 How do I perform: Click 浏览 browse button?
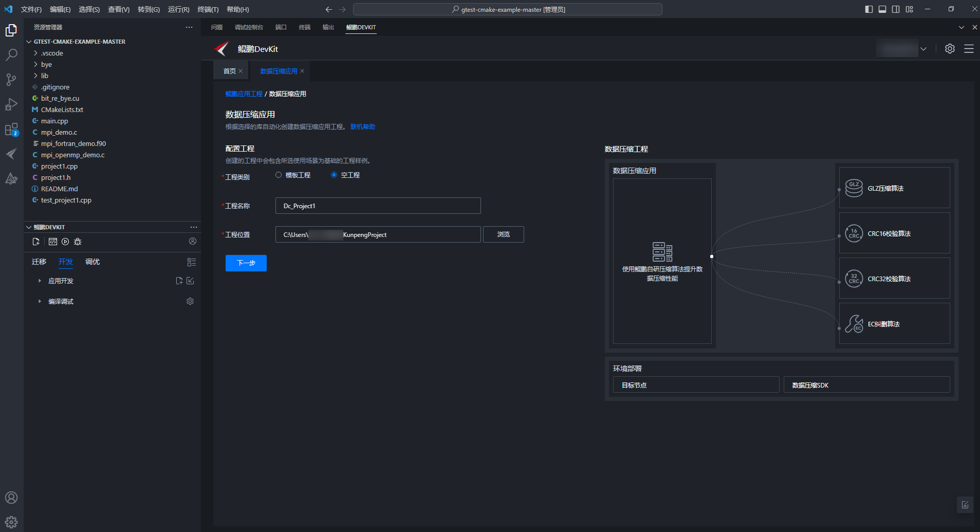pyautogui.click(x=504, y=234)
